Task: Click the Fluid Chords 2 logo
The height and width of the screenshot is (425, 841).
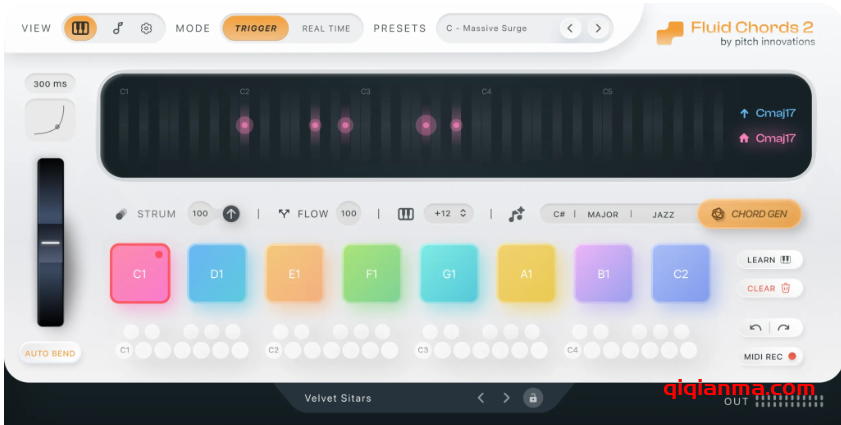Action: 735,33
